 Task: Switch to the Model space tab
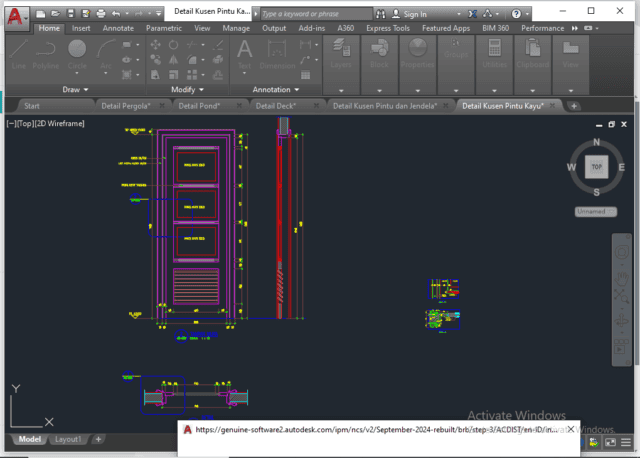(x=30, y=439)
